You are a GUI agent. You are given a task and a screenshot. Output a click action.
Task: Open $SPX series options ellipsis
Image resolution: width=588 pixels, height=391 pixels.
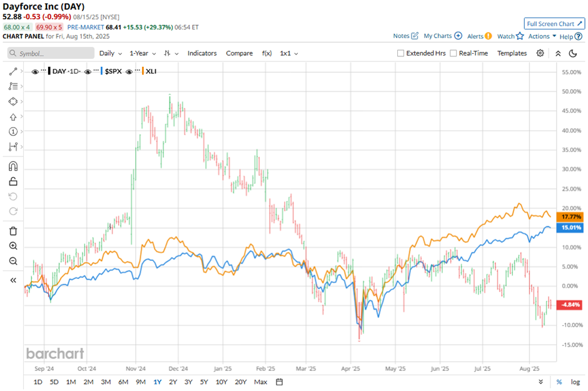[96, 70]
